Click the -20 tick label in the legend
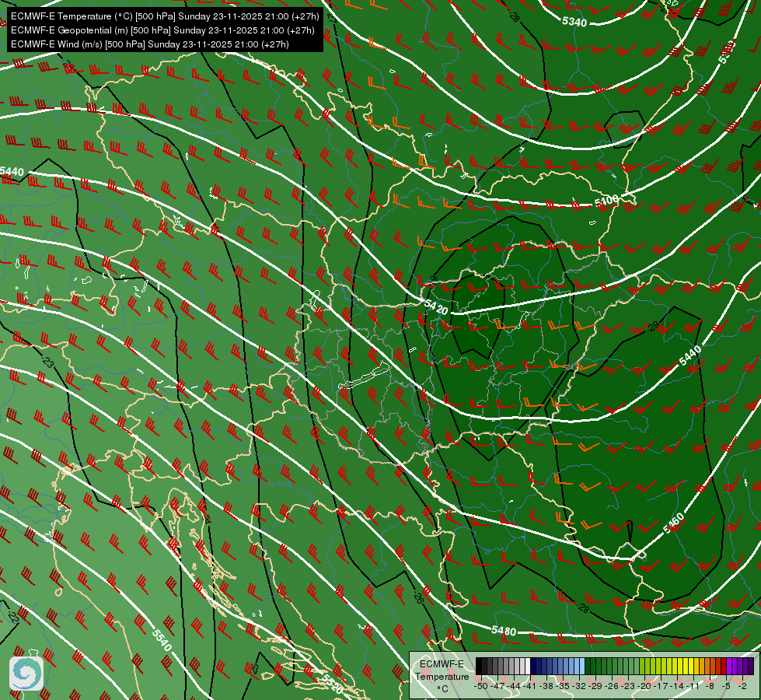Screen dimensions: 761x700 click(x=644, y=687)
